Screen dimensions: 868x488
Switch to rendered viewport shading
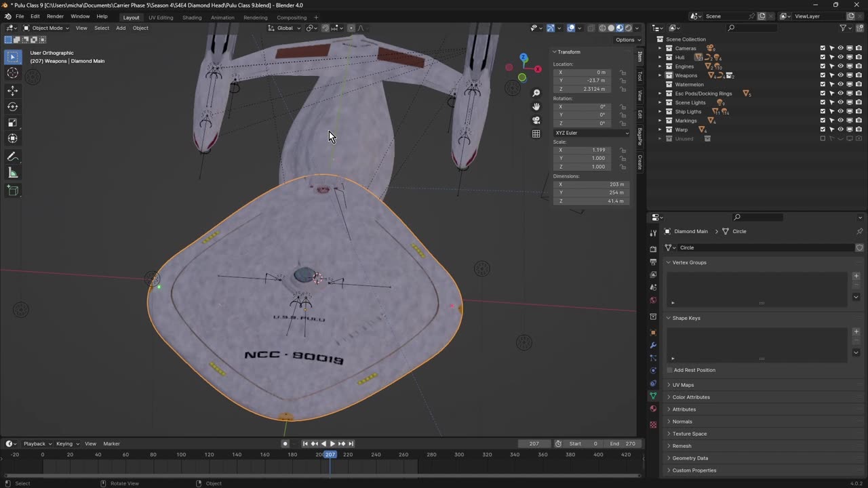tap(628, 28)
